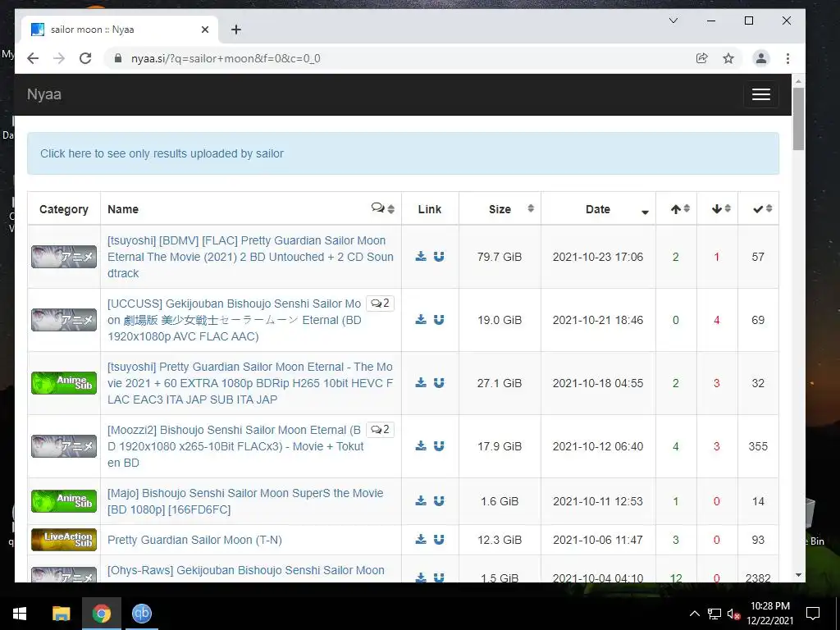Open magnet link for UCCUSS Gekijouban row

coord(439,320)
